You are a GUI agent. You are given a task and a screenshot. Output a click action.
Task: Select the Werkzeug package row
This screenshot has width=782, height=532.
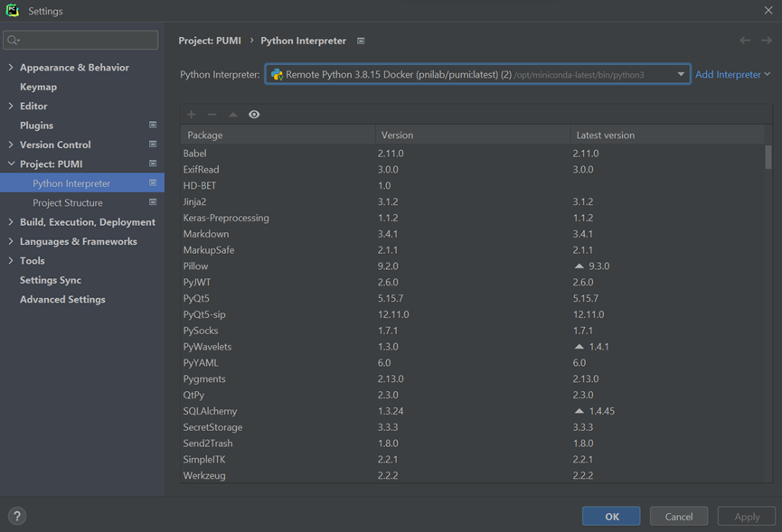click(472, 475)
